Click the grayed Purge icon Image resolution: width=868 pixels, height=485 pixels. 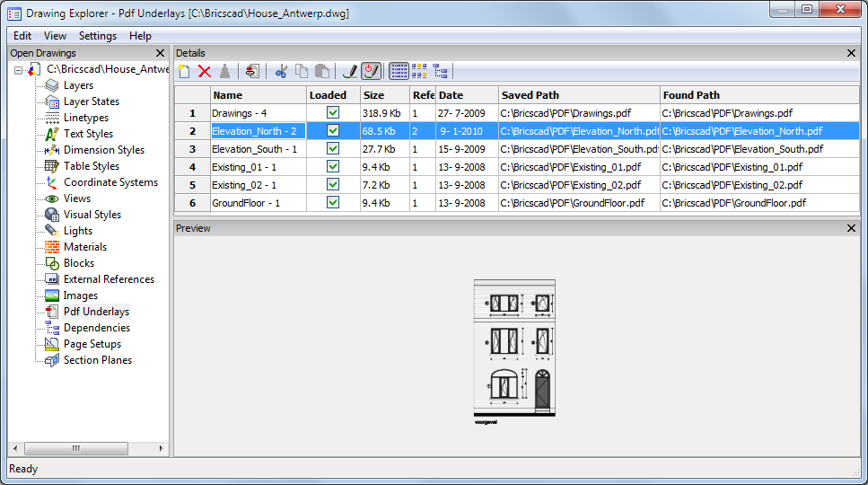coord(224,72)
